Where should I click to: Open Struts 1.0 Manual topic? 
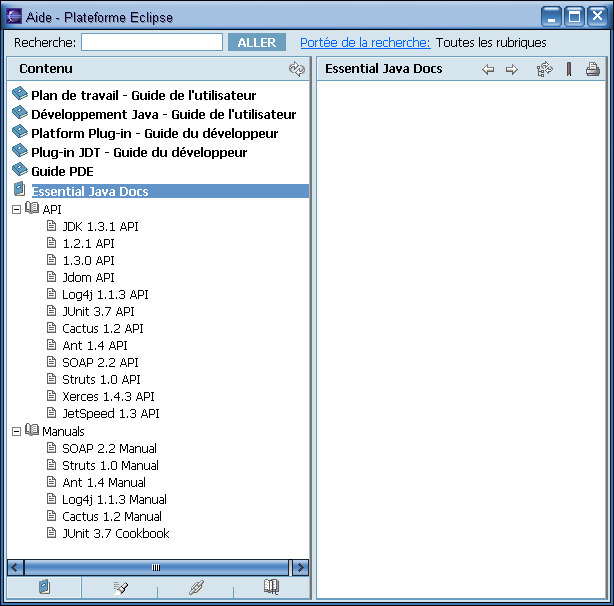click(x=110, y=466)
